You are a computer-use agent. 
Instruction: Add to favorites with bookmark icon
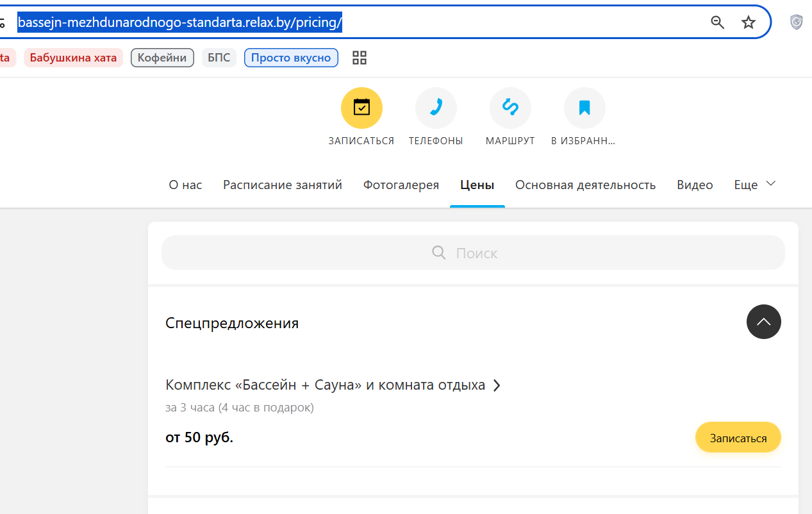pos(584,108)
